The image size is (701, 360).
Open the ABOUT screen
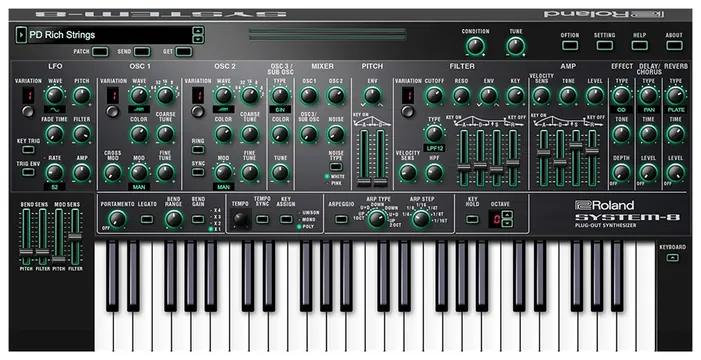tap(674, 45)
